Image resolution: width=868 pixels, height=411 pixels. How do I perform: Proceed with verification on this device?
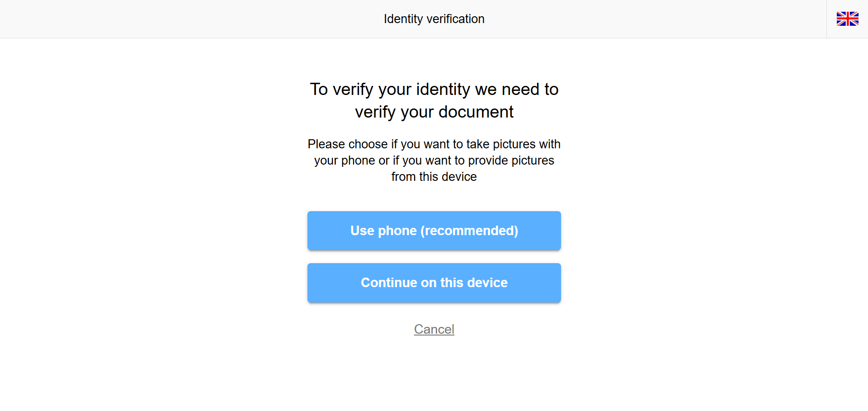coord(434,283)
